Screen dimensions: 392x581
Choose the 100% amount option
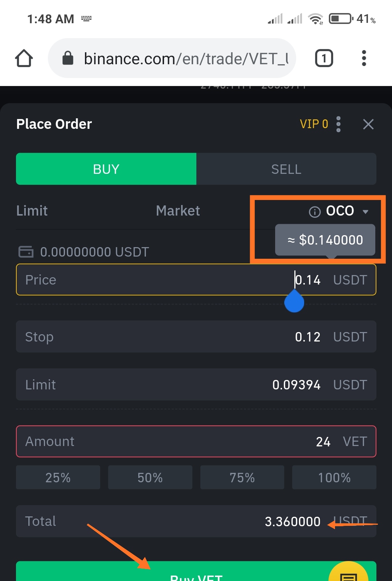[334, 477]
